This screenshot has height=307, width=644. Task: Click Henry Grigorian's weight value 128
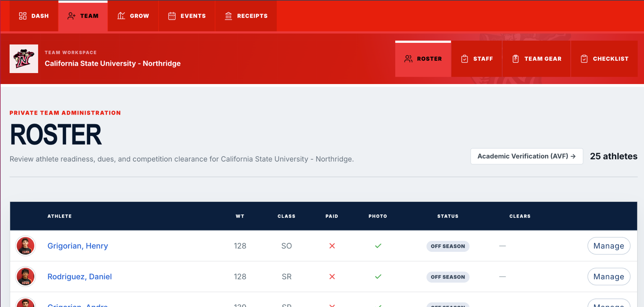click(x=240, y=246)
